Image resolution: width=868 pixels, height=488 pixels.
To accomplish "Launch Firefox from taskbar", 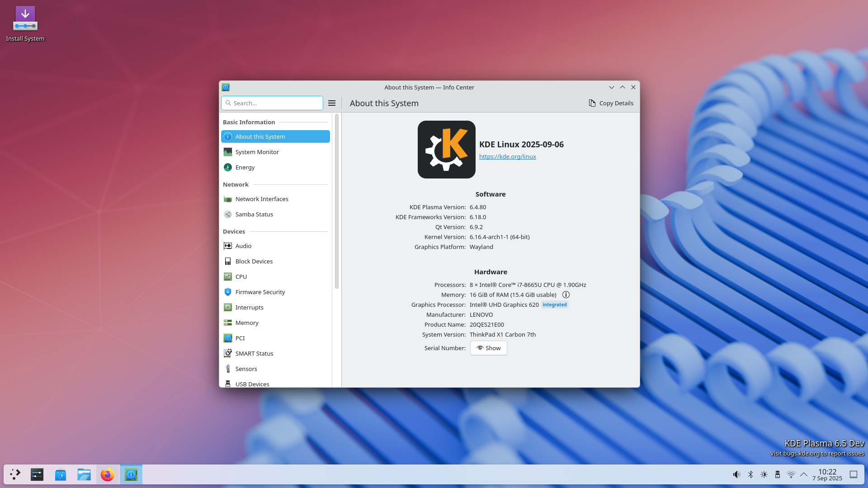I will 108,474.
